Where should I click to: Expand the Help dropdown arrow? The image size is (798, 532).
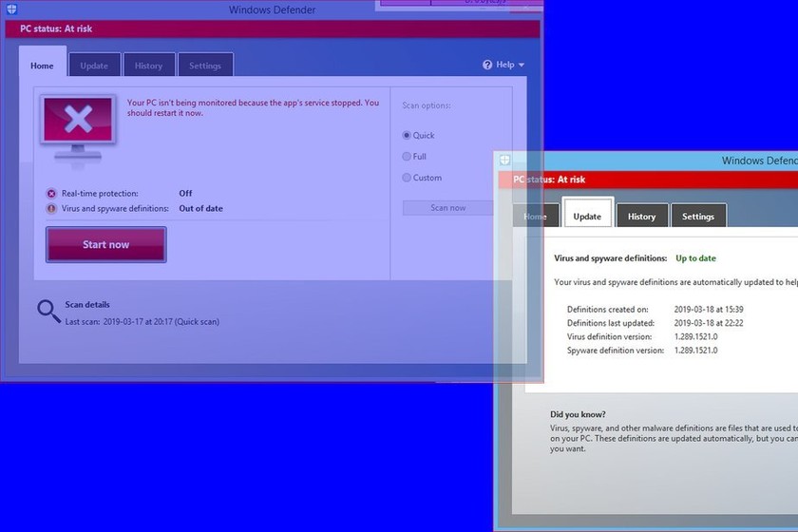pos(522,66)
